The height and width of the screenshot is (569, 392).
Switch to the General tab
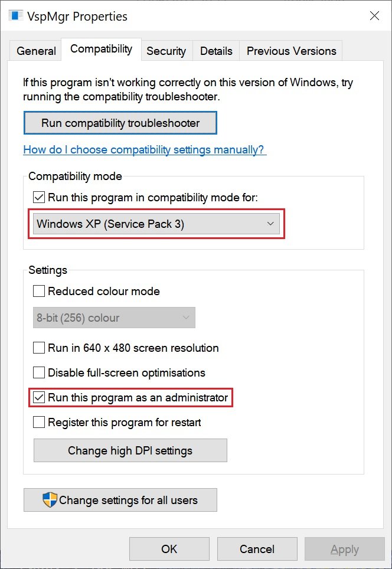(37, 51)
